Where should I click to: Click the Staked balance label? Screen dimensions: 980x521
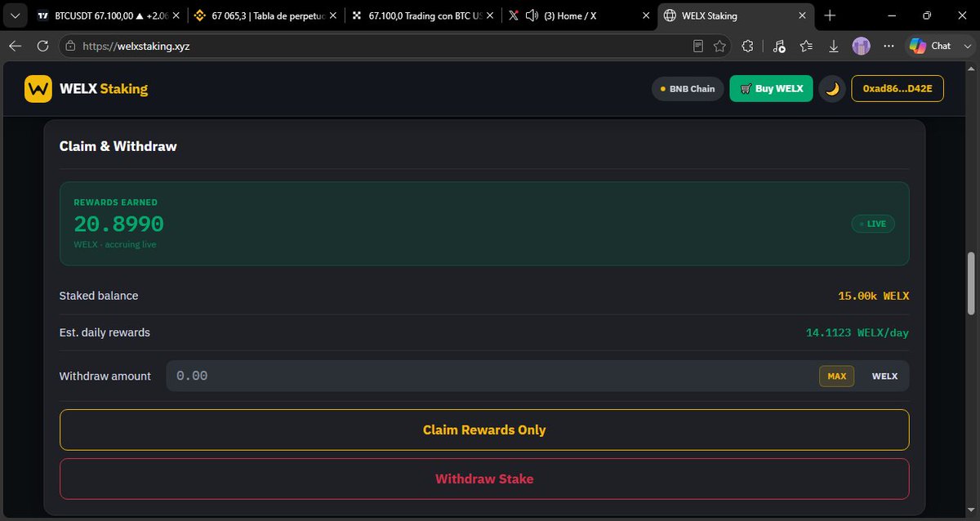click(99, 296)
